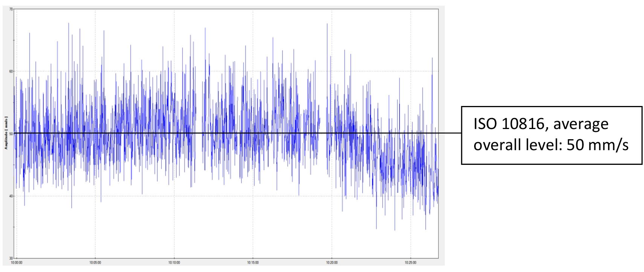
Task: Select the 10:05:00 time axis label
Action: (x=95, y=263)
